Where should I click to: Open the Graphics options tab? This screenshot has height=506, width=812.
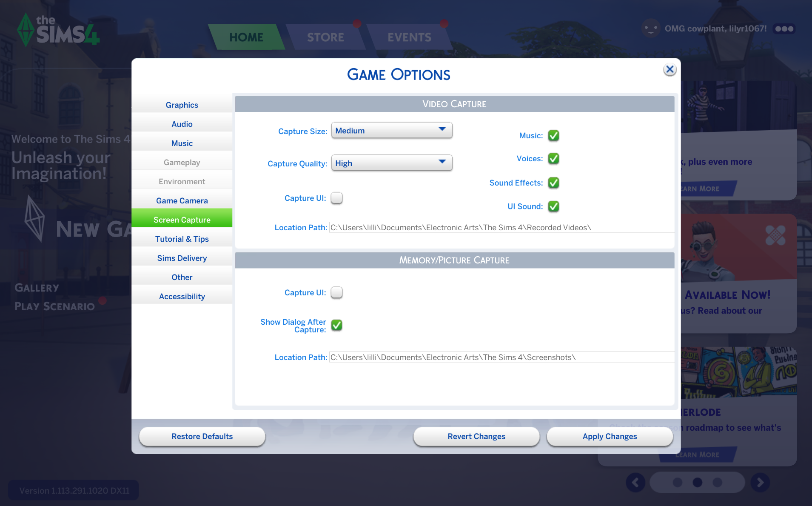[x=182, y=105]
